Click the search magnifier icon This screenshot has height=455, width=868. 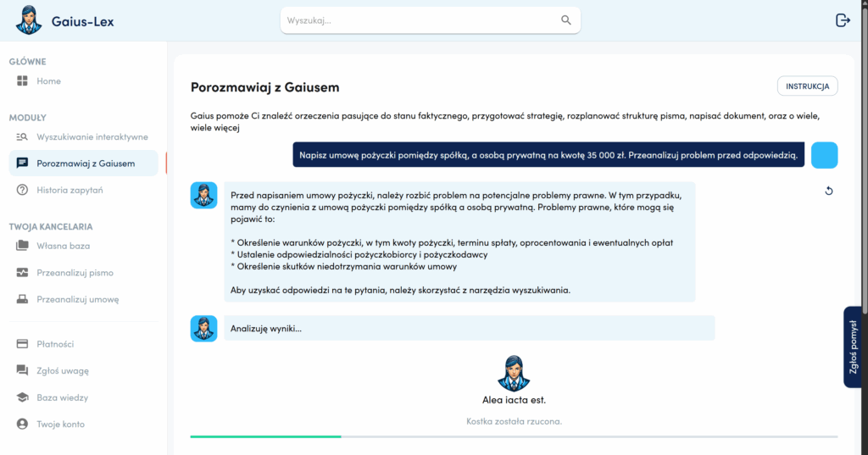click(565, 20)
